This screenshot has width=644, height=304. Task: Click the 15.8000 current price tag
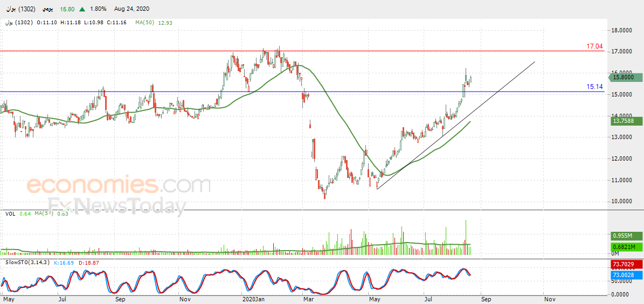(x=626, y=77)
